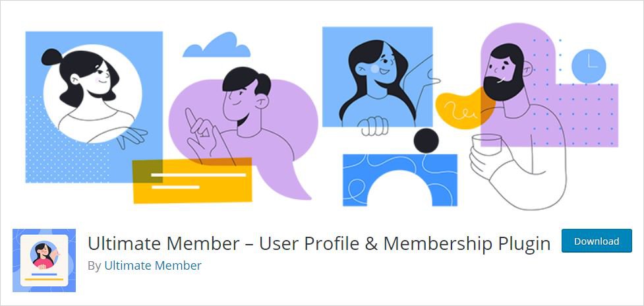Open the Ultimate Member author link
This screenshot has height=306, width=644.
click(153, 266)
